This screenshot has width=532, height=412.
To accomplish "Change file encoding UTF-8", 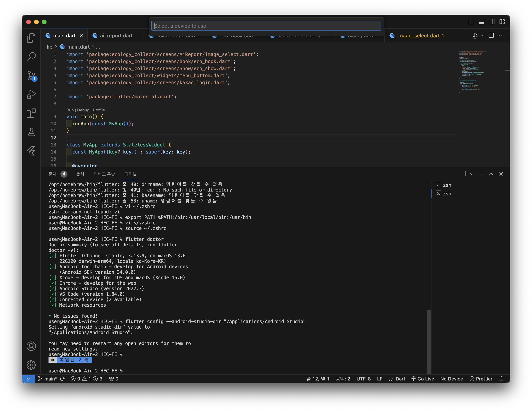I will 363,379.
